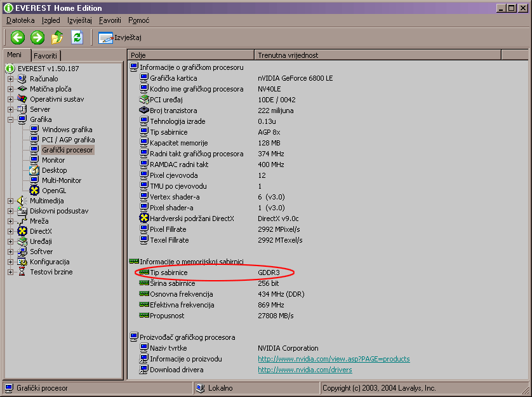Select the OpenGL tree icon
532x397 pixels.
tap(34, 191)
